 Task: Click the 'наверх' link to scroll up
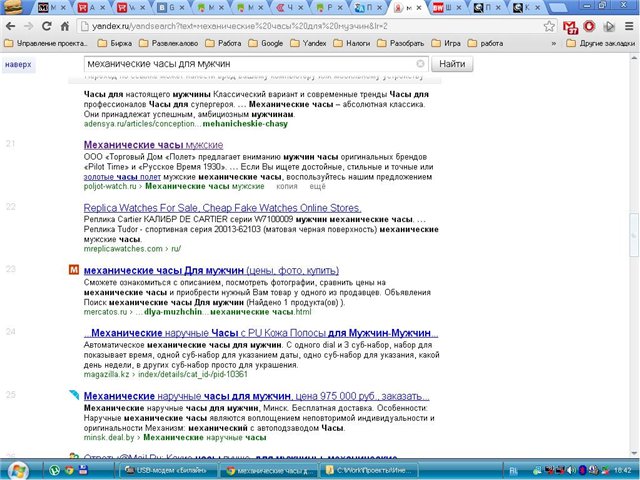(17, 64)
